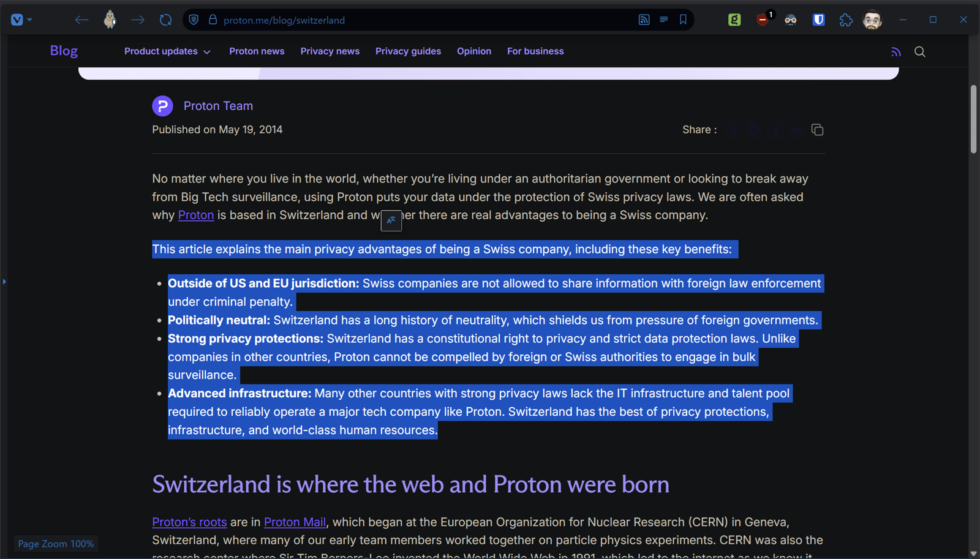Click the copy link icon beside Share
Image resolution: width=980 pixels, height=559 pixels.
tap(817, 130)
